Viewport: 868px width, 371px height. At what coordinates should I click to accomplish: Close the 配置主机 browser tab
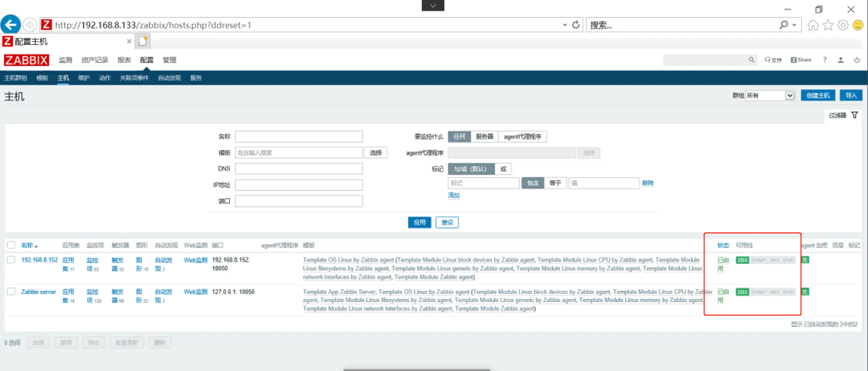coord(129,42)
